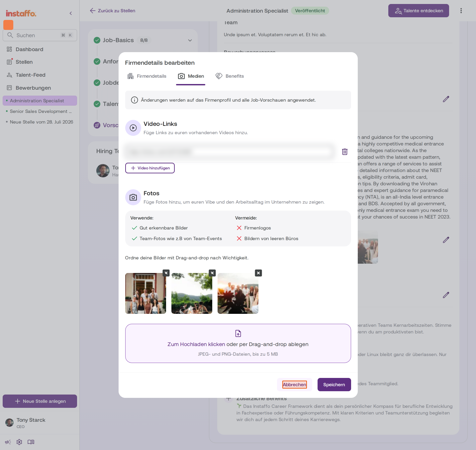Click the play icon beside Video-Links
The width and height of the screenshot is (476, 450).
point(133,128)
